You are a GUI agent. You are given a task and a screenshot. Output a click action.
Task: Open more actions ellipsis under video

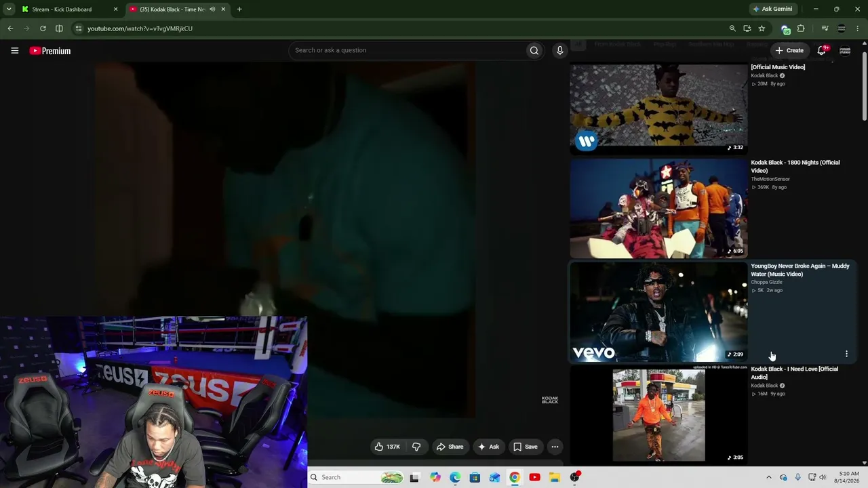coord(555,447)
